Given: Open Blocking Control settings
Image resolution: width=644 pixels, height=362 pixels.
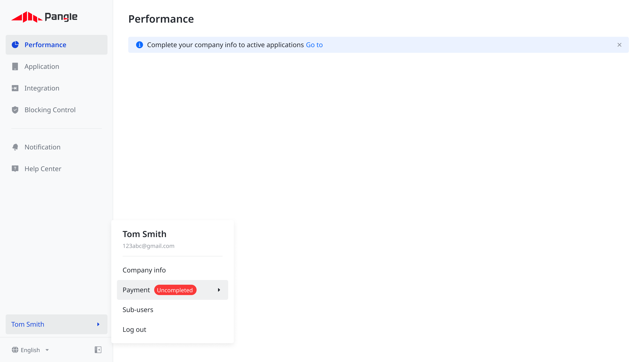Looking at the screenshot, I should point(57,110).
